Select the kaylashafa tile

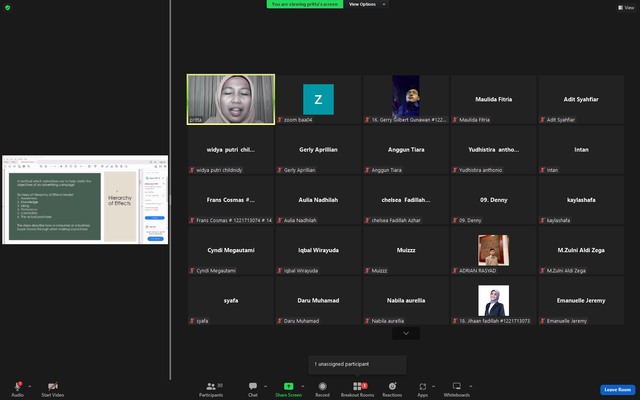581,200
